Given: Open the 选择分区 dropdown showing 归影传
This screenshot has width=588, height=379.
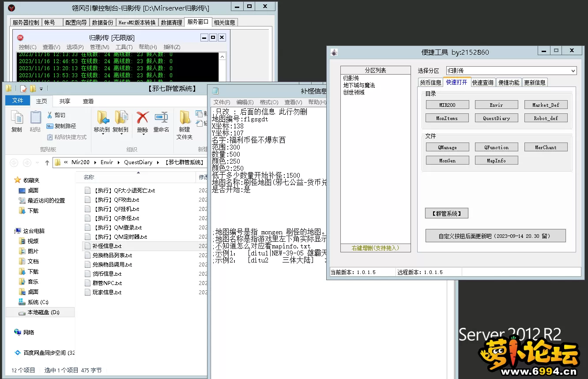Looking at the screenshot, I should click(x=511, y=71).
